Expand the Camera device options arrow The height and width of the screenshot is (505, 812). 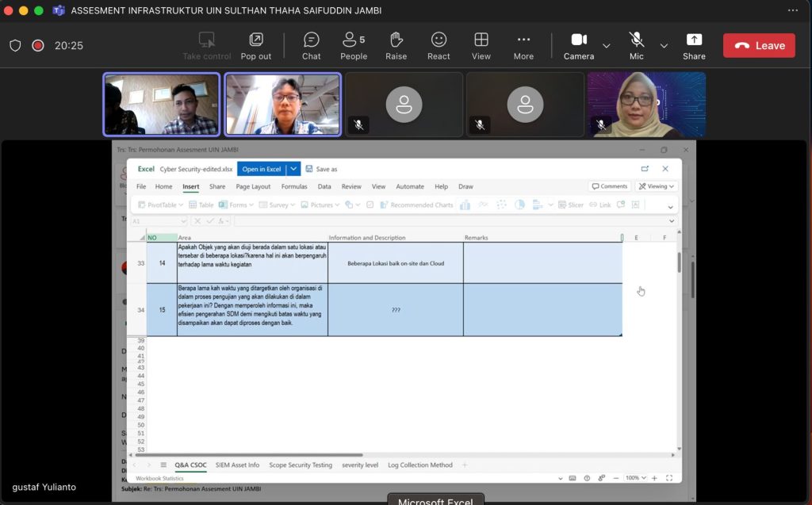[607, 46]
